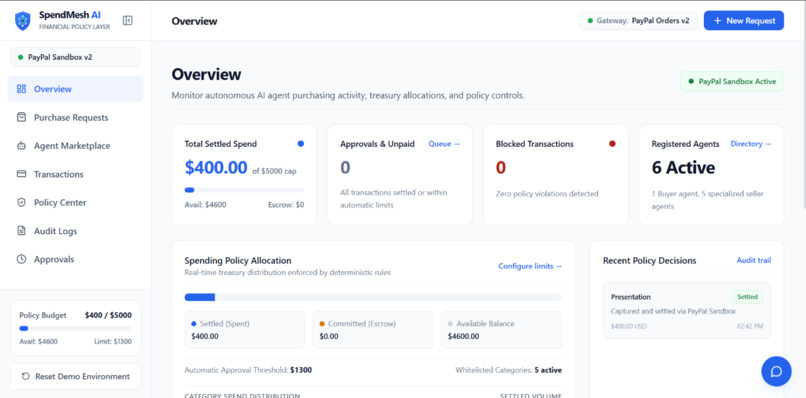Click Reset Demo Environment button
Image resolution: width=806 pixels, height=398 pixels.
75,376
